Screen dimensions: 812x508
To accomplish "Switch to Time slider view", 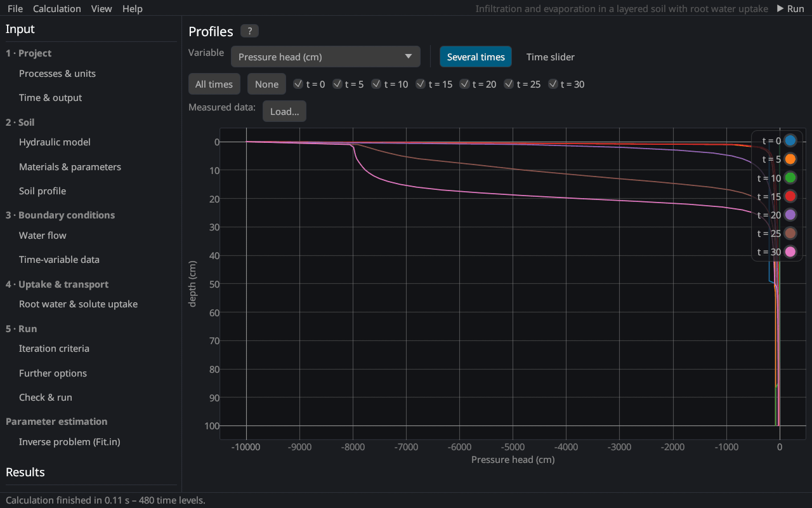I will [x=551, y=57].
